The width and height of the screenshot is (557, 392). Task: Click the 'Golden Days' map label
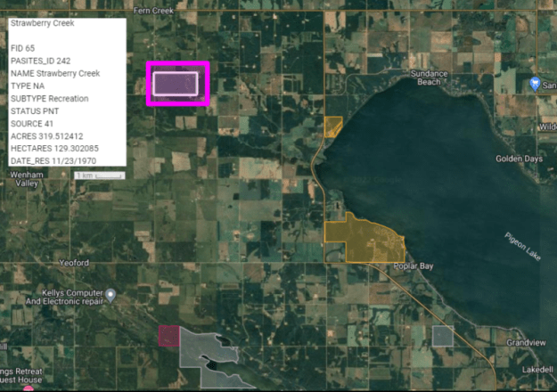[519, 159]
